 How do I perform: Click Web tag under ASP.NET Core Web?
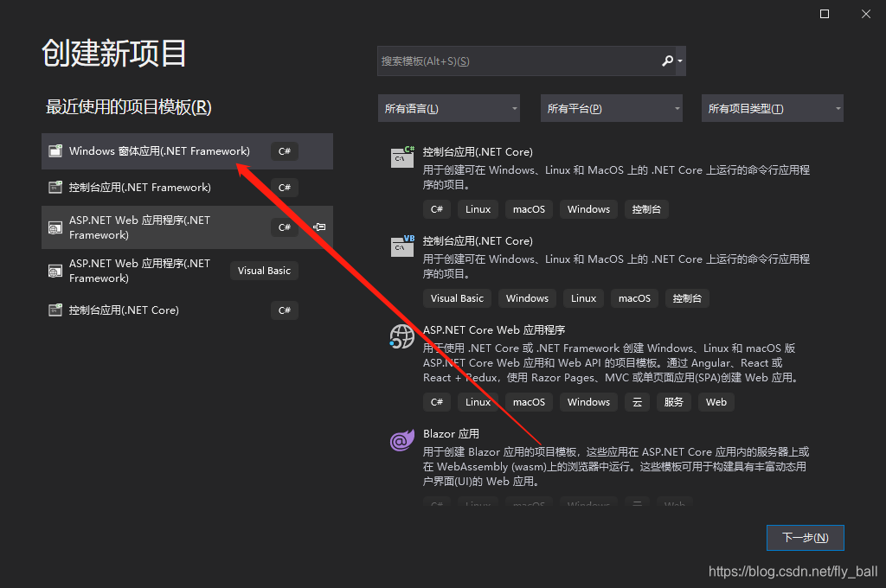[x=716, y=402]
